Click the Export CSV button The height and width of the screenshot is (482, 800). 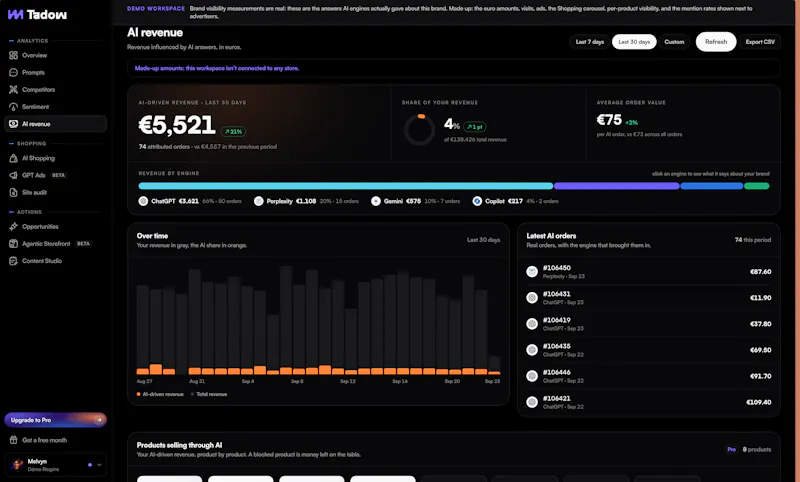coord(760,42)
